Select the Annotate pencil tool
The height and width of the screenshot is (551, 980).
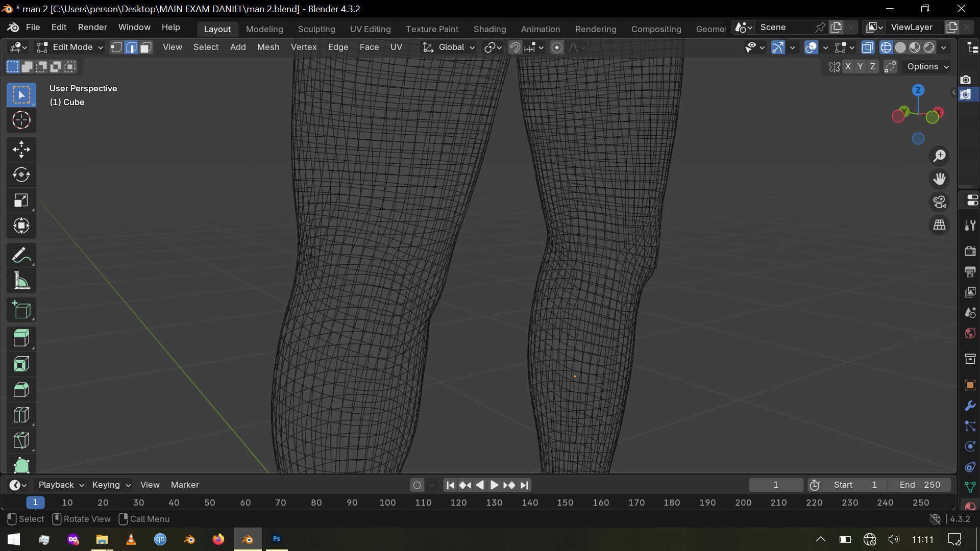(21, 255)
